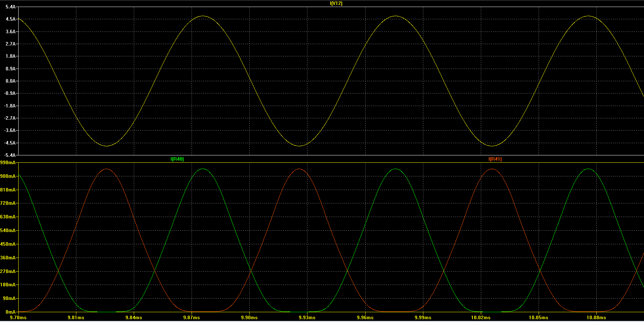Click the 450mA axis label
This screenshot has width=644, height=322.
tap(8, 244)
